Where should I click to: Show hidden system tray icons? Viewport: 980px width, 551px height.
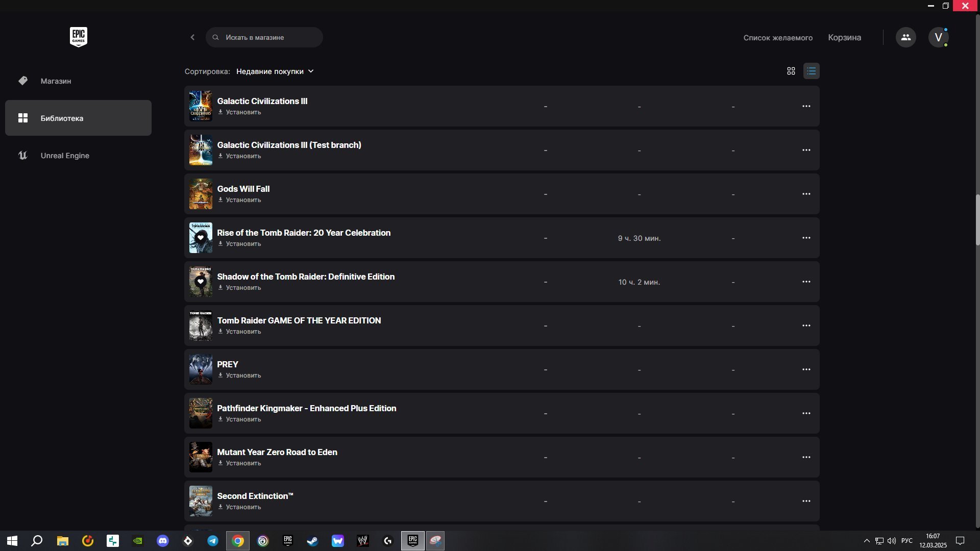[x=866, y=541]
